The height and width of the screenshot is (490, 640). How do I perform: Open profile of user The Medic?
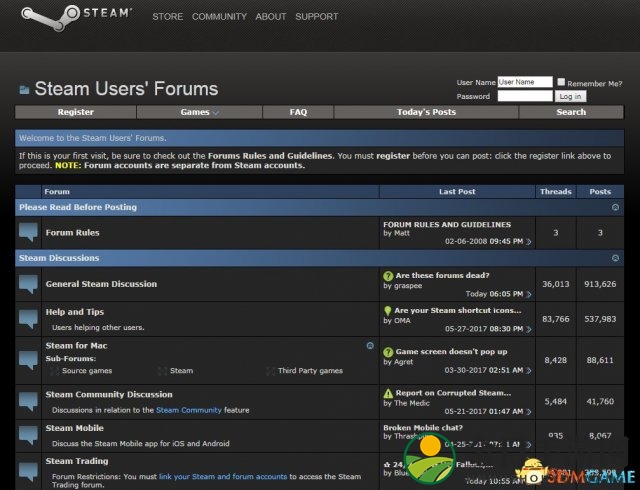click(x=412, y=403)
